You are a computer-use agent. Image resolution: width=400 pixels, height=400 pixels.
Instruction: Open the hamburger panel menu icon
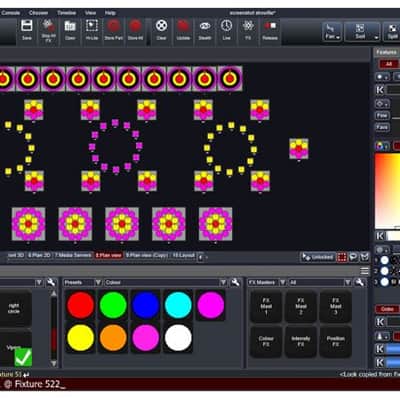(365, 271)
